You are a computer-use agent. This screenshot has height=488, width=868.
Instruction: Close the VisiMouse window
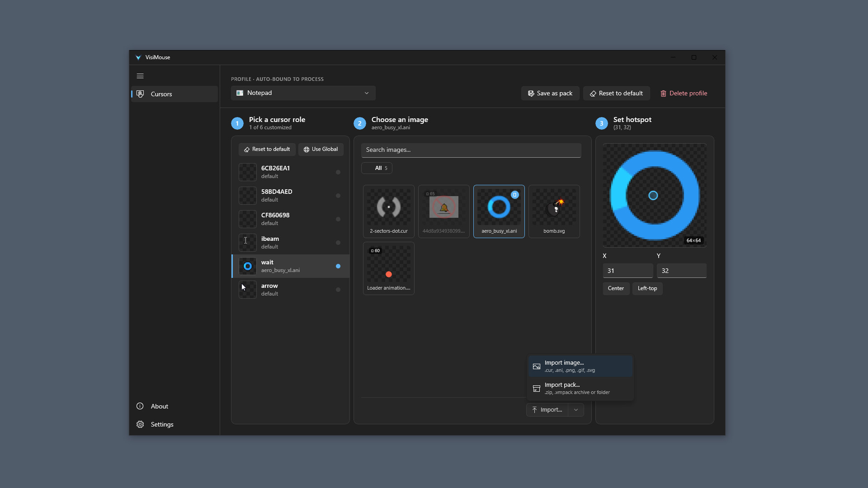[715, 57]
